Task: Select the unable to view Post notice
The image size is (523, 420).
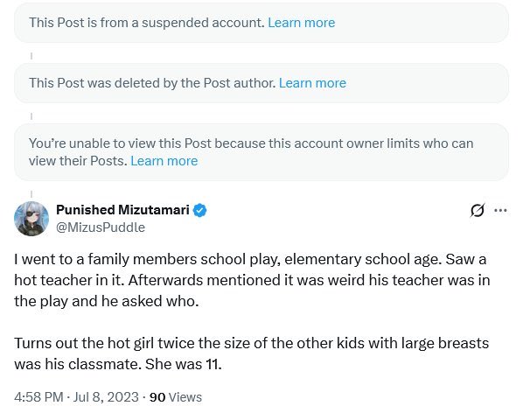Action: click(x=261, y=152)
